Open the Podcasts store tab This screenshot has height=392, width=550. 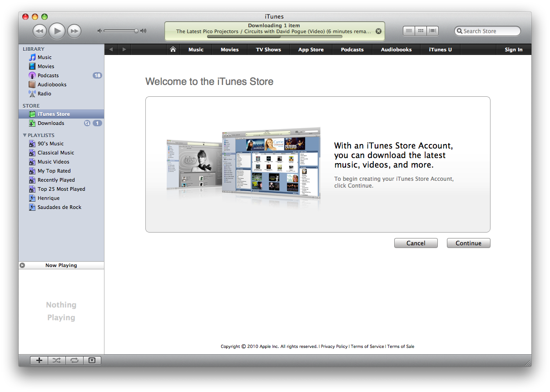tap(352, 50)
